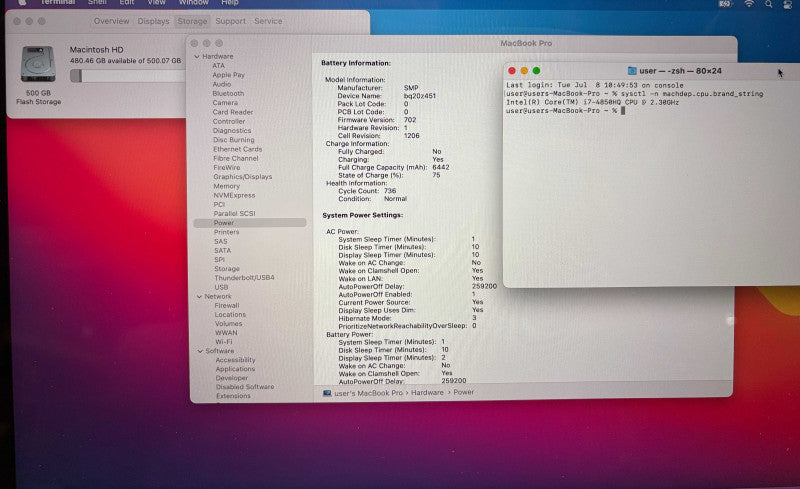The width and height of the screenshot is (800, 489).
Task: Collapse the Software section in the sidebar
Action: pos(200,351)
